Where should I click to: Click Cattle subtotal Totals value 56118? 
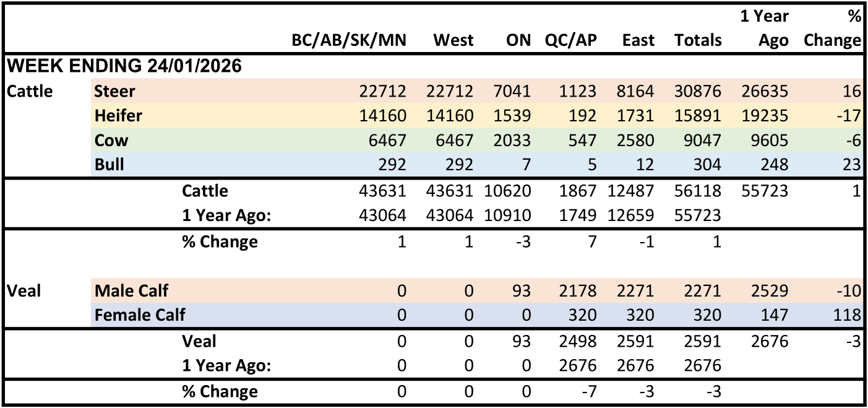tap(698, 191)
